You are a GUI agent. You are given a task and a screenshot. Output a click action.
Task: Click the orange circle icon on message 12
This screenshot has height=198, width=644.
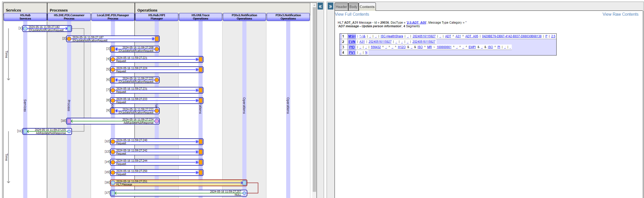[113, 142]
